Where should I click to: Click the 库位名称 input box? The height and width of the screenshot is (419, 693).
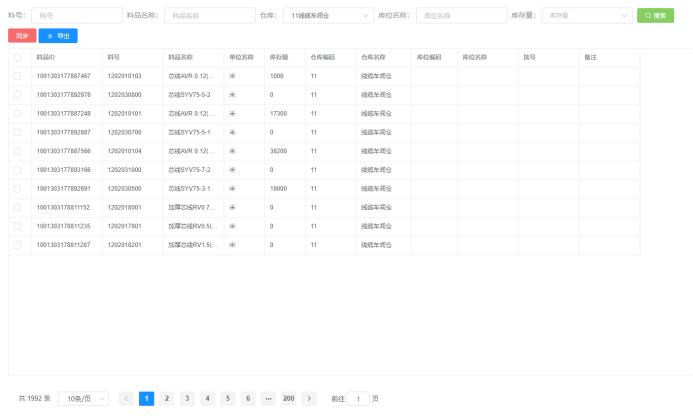tap(460, 16)
